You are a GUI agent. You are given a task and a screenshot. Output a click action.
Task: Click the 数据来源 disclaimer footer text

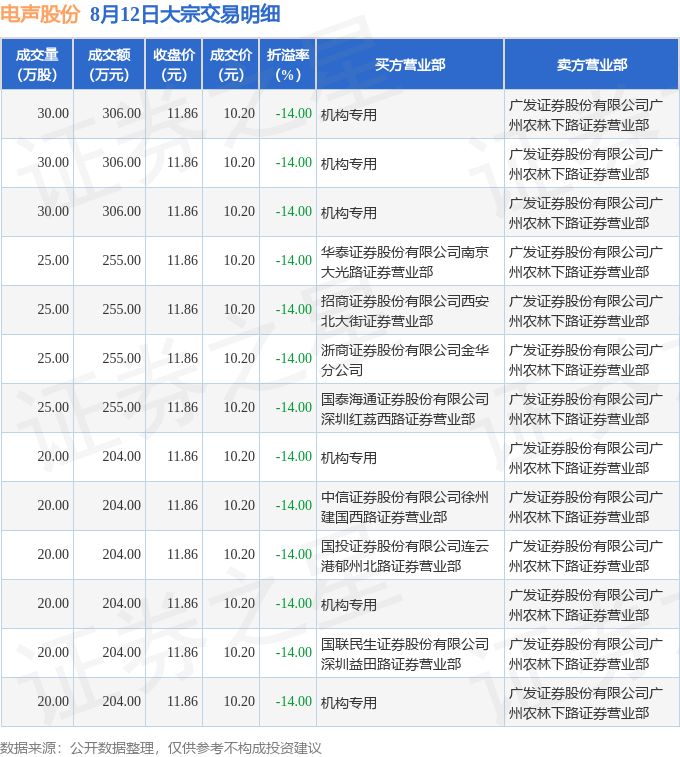point(160,747)
